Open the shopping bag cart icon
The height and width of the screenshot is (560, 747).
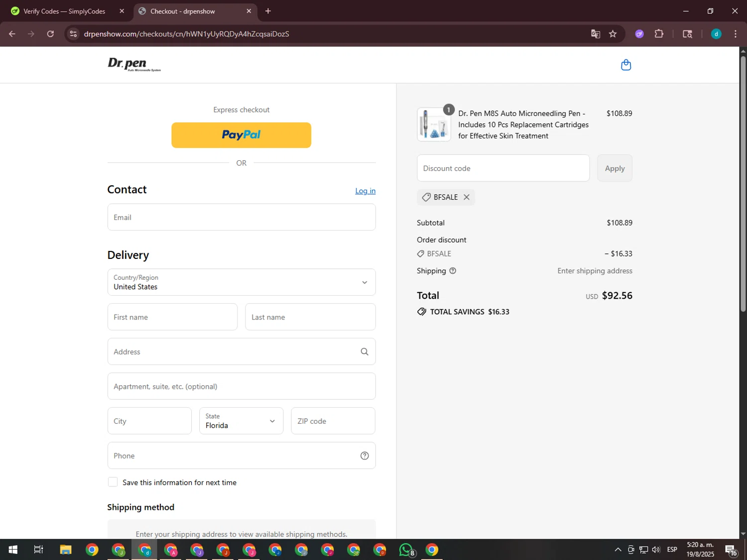click(626, 65)
